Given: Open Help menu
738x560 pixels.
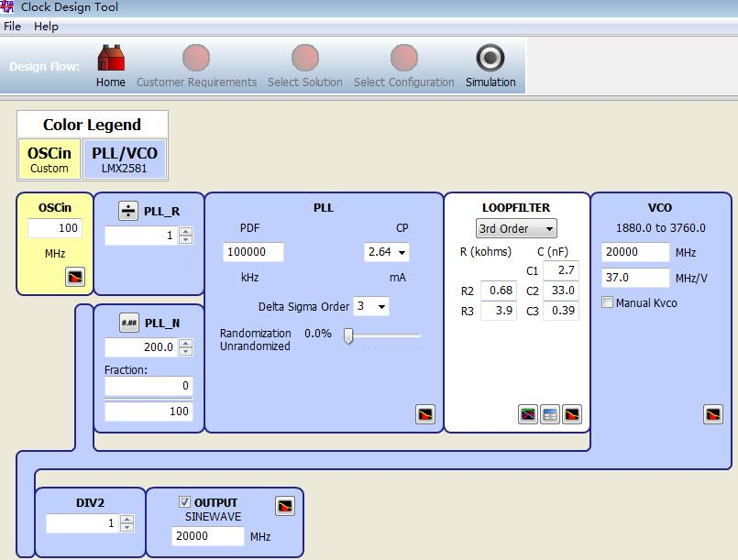Looking at the screenshot, I should click(x=46, y=27).
